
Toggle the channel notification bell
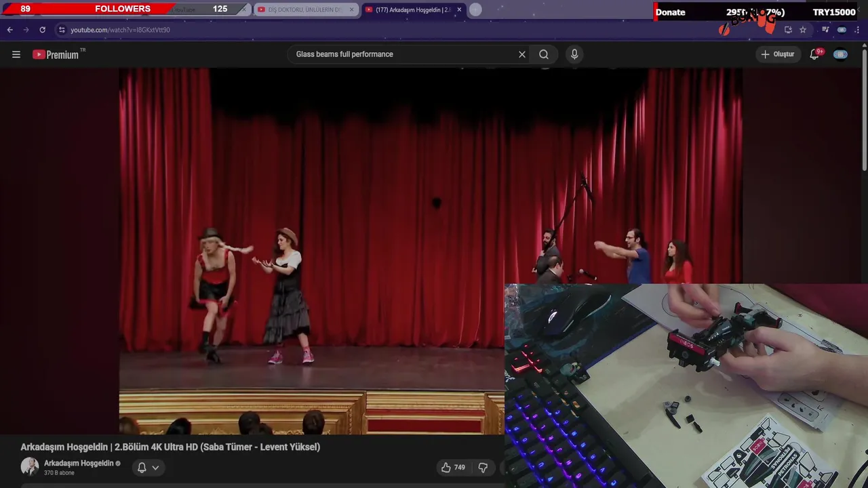[x=142, y=468]
